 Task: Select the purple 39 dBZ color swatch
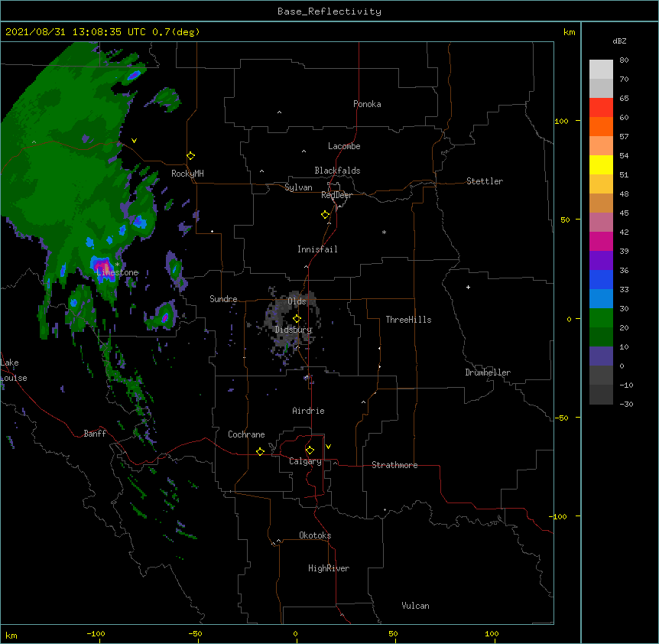coord(601,261)
